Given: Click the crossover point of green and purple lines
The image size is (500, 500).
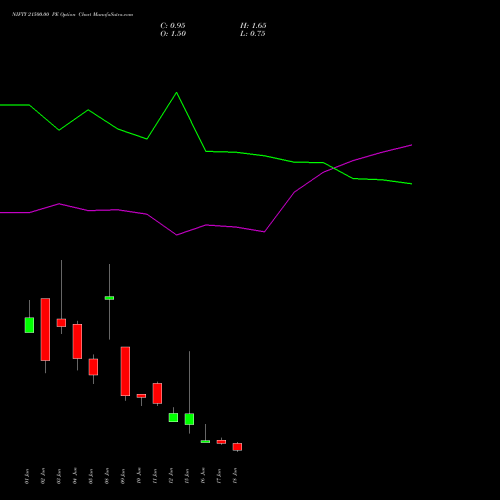Looking at the screenshot, I should (x=333, y=168).
